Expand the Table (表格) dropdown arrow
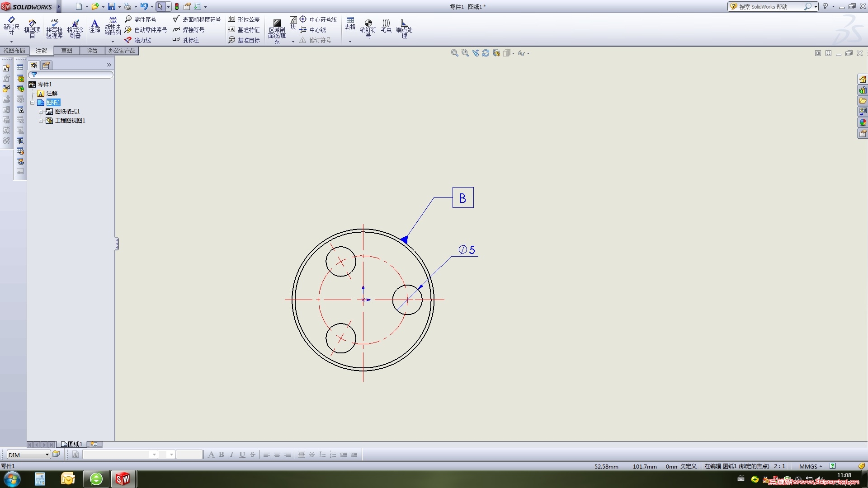868x488 pixels. click(350, 41)
